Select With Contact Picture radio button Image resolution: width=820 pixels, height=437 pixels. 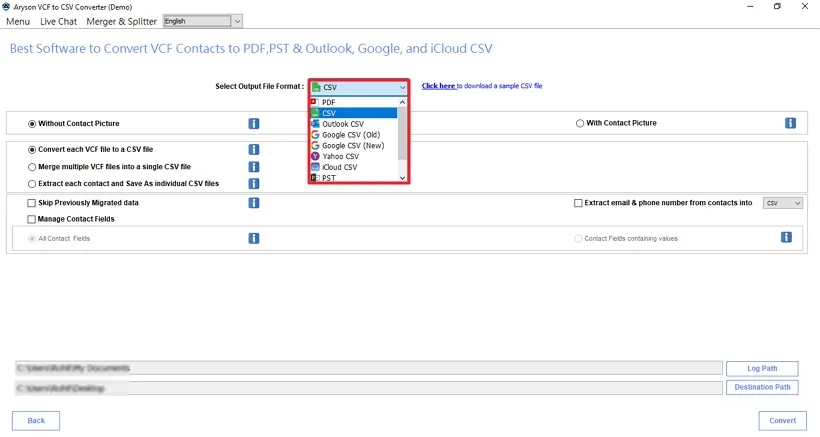click(x=580, y=123)
